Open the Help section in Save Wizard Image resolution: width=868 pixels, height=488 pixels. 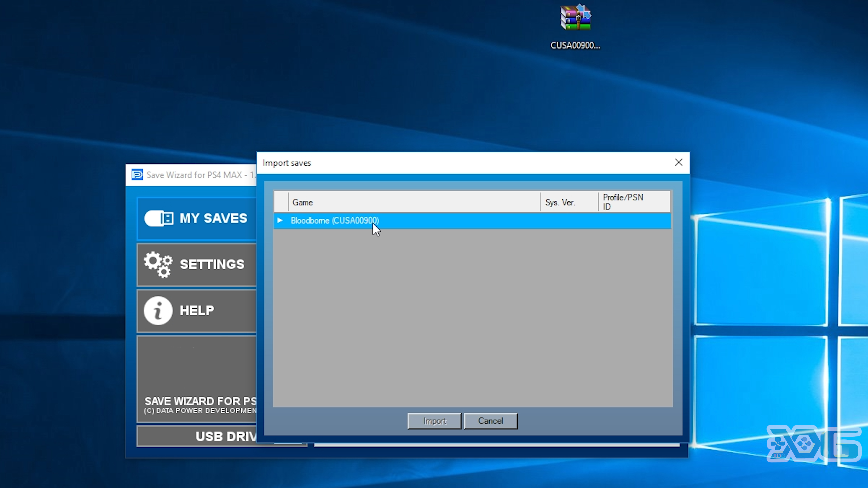click(197, 310)
